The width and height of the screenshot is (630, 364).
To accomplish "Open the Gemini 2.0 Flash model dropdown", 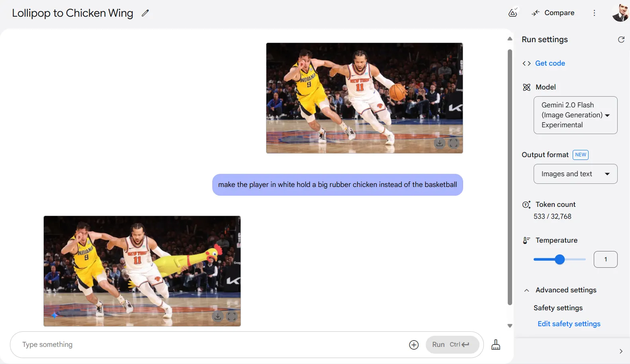I will [x=575, y=115].
